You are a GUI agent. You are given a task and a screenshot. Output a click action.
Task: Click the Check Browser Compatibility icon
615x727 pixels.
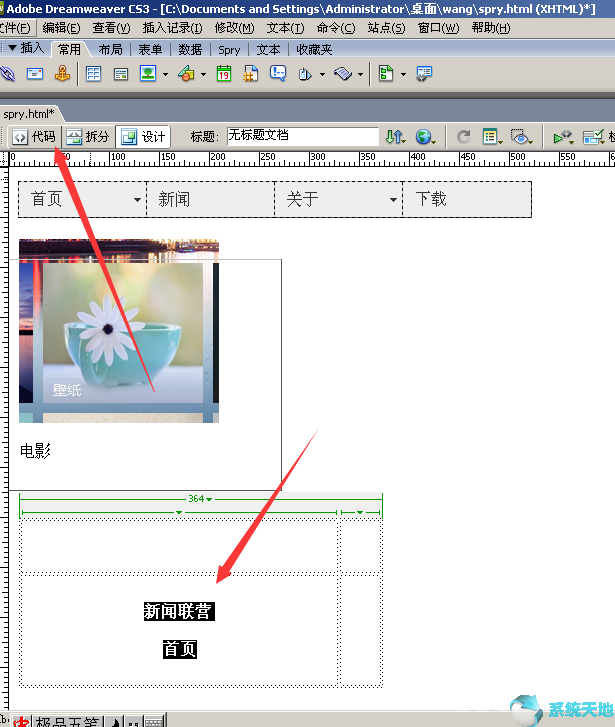pos(593,137)
